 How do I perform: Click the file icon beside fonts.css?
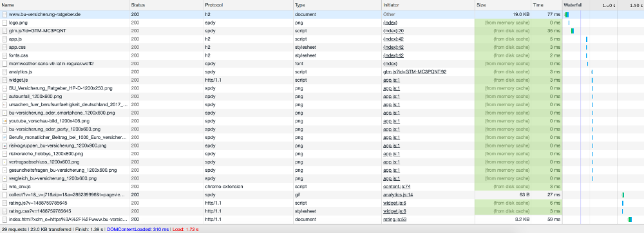(x=5, y=55)
